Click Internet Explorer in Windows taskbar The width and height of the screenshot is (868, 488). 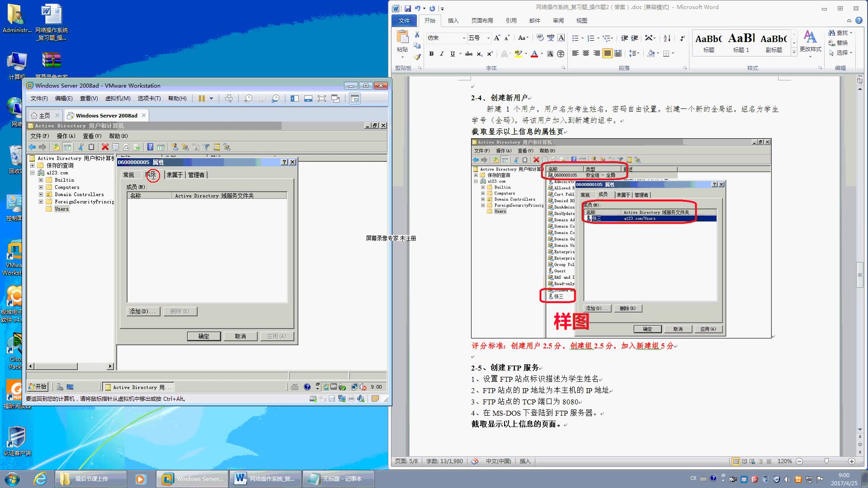coord(40,479)
